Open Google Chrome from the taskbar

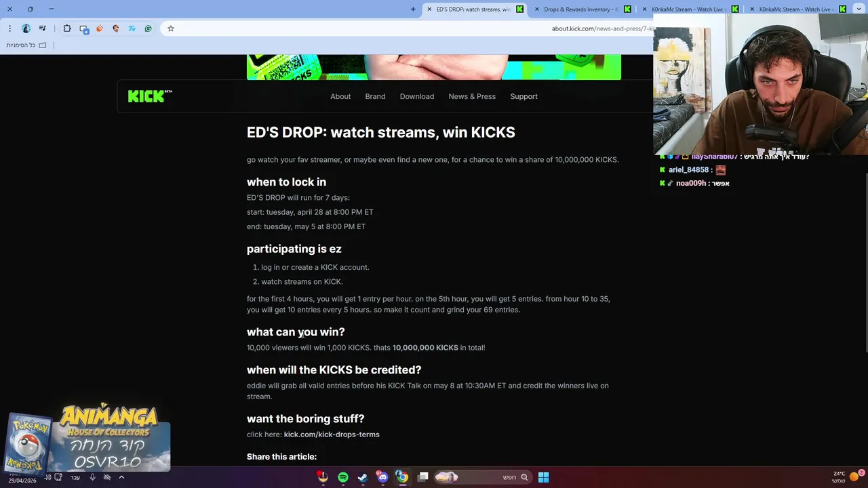402,477
